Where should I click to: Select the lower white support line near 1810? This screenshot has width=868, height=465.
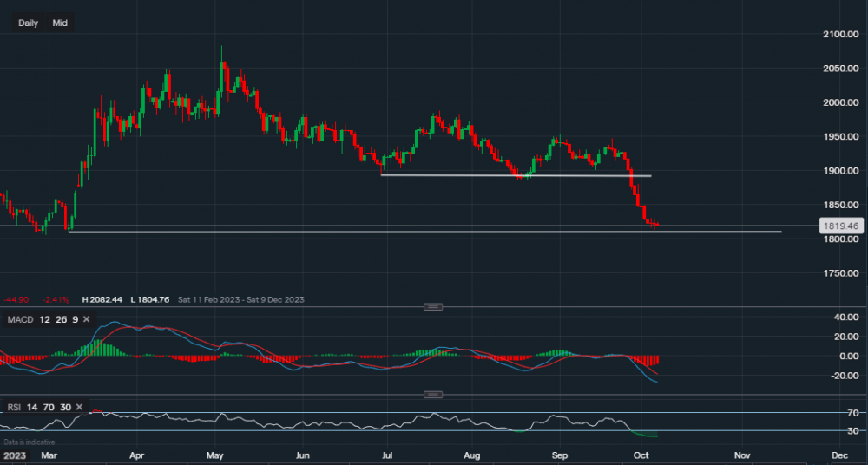[434, 232]
